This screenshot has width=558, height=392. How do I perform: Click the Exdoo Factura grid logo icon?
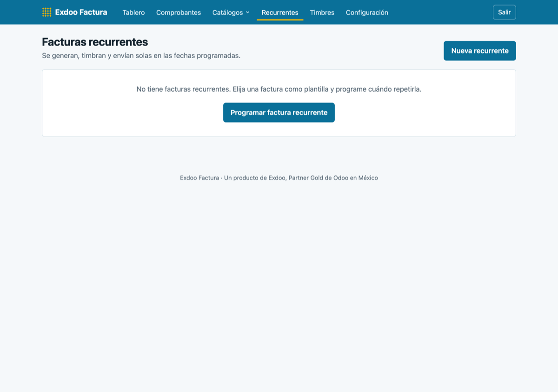[x=46, y=12]
